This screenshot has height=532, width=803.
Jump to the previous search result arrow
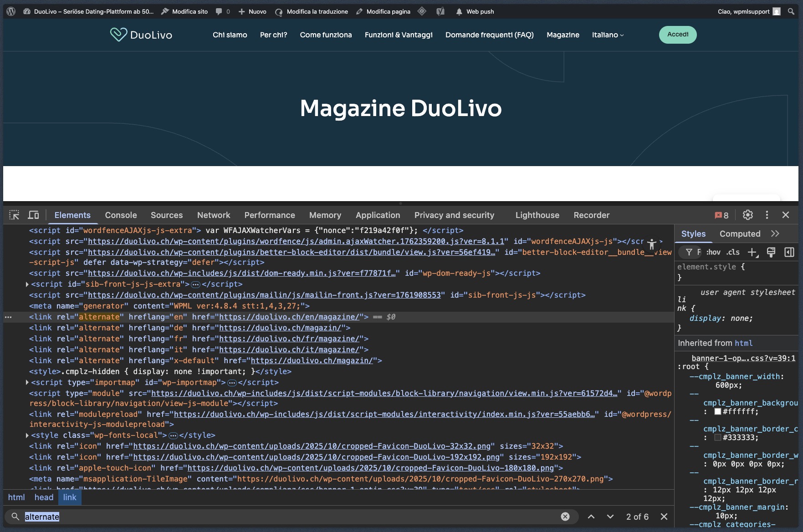point(591,517)
